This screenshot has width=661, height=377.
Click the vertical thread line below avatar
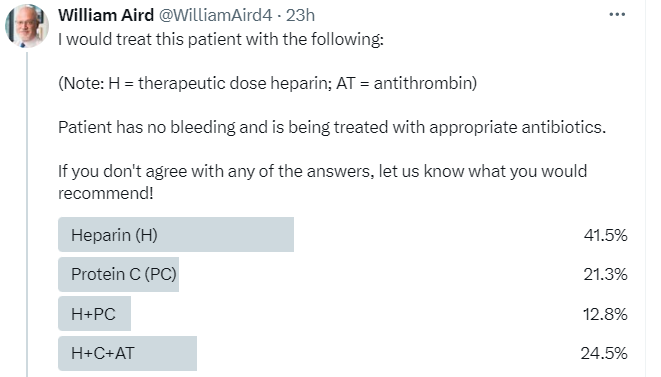pyautogui.click(x=27, y=213)
